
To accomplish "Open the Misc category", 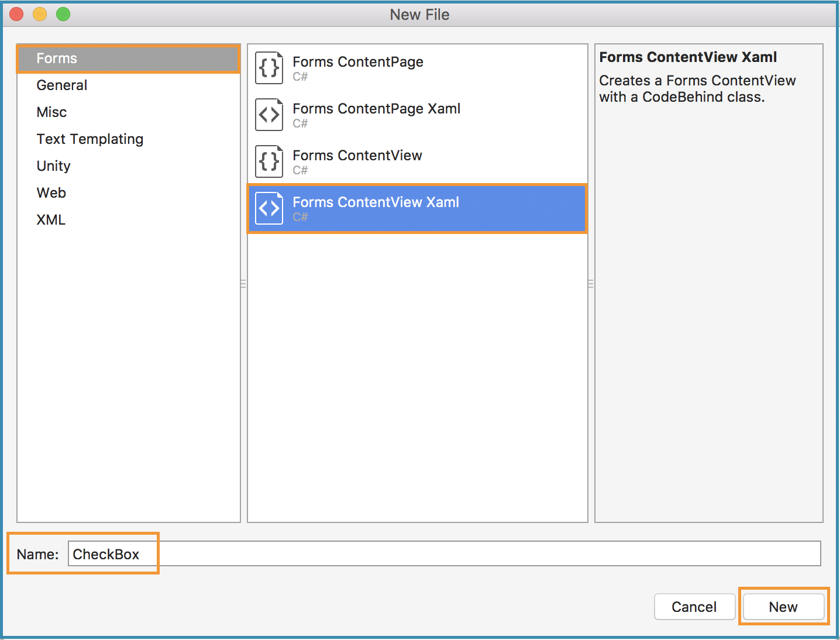I will [51, 112].
